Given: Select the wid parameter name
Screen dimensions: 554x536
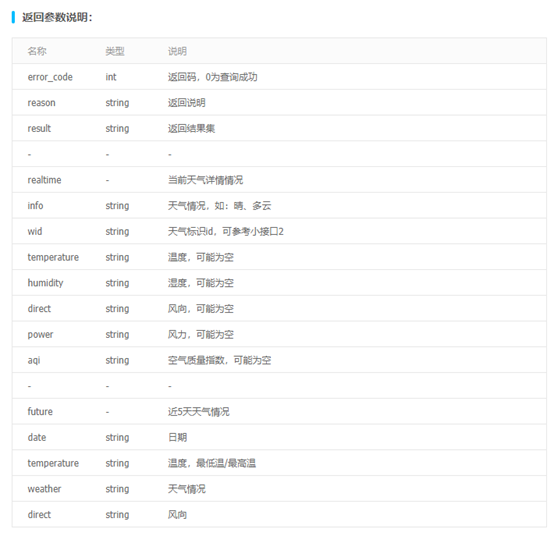Looking at the screenshot, I should (x=35, y=231).
